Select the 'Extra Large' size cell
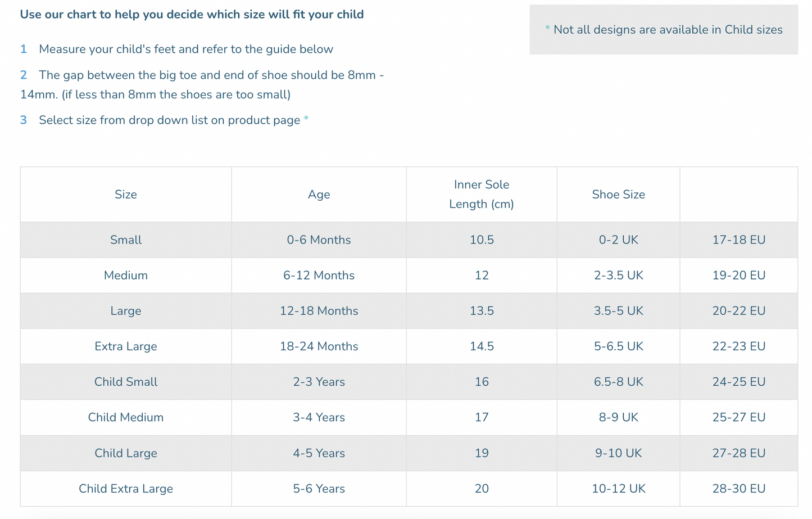 (x=125, y=346)
